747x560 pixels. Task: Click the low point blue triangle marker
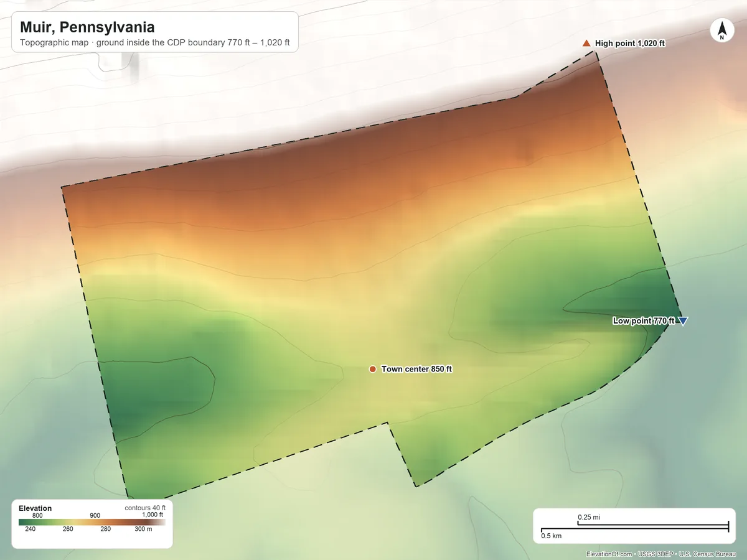[683, 321]
